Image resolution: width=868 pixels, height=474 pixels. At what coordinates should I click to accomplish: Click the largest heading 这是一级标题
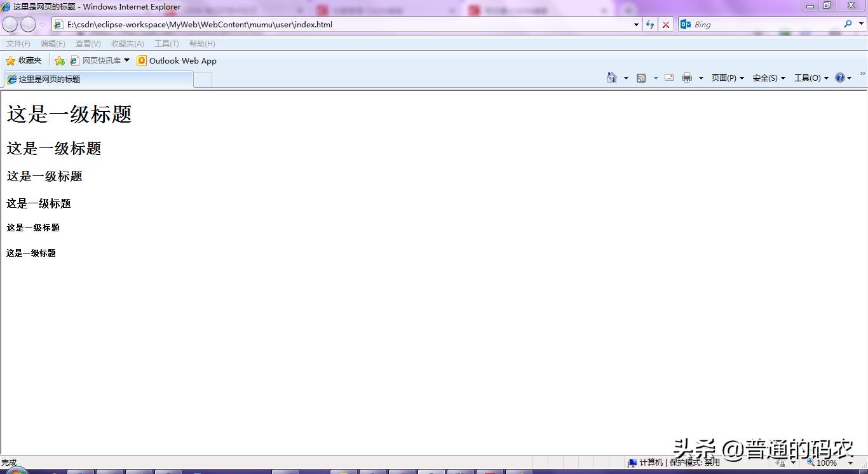pos(69,114)
